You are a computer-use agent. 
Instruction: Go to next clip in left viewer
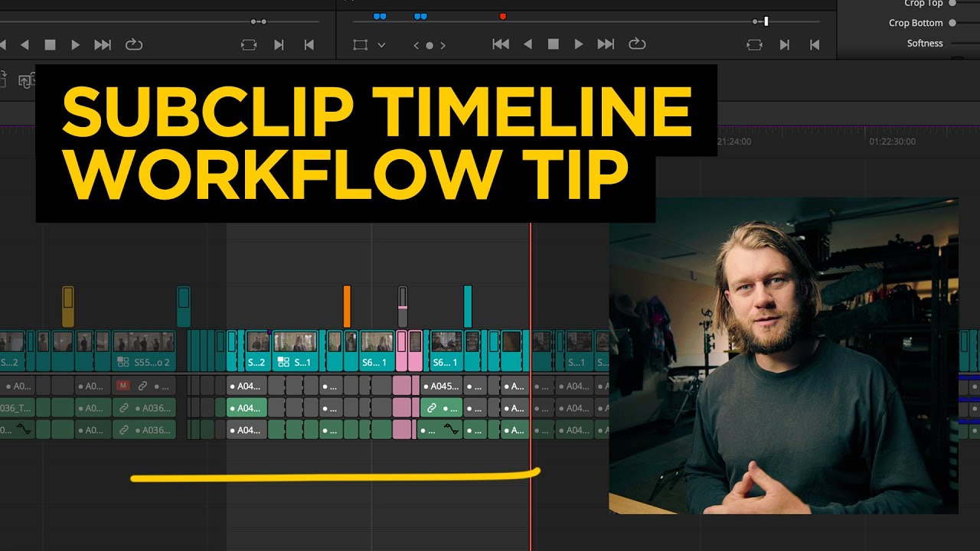tap(279, 45)
